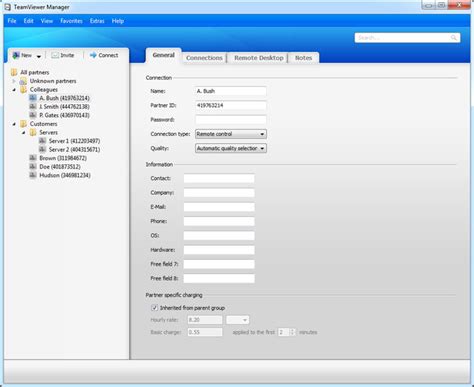Click the New partner toolbar icon

tap(16, 55)
